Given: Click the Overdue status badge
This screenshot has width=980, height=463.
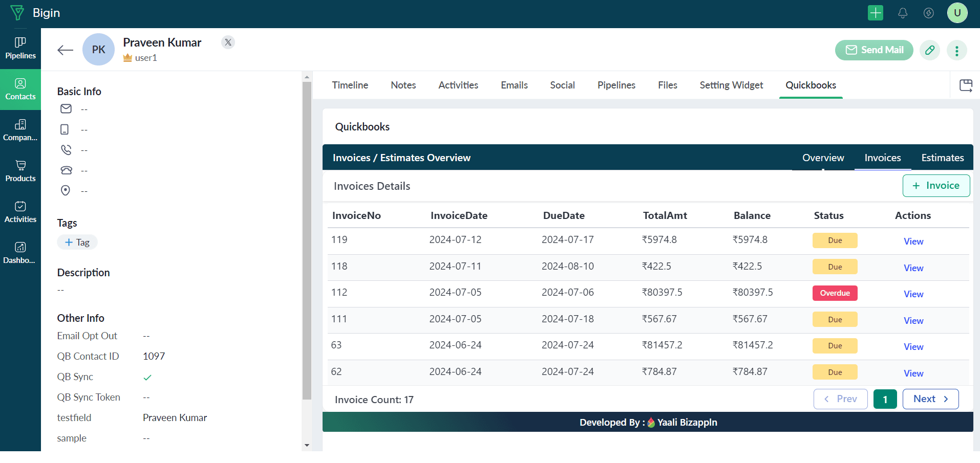Looking at the screenshot, I should coord(835,293).
